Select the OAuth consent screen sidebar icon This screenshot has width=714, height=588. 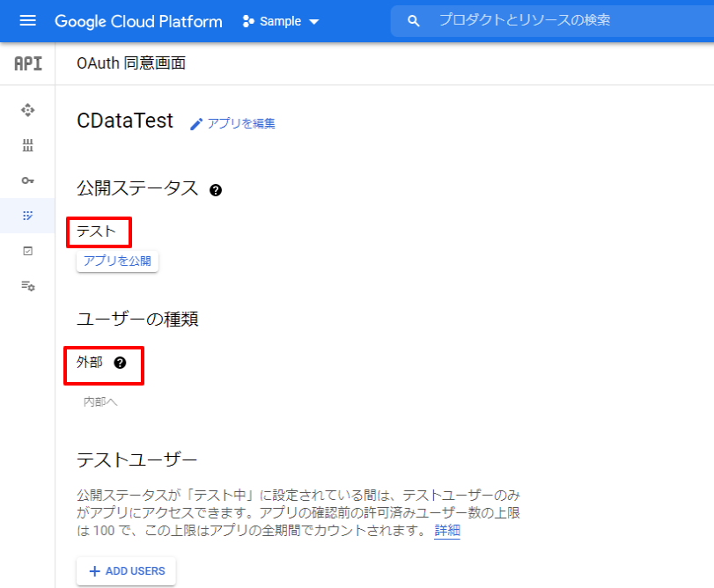[28, 215]
